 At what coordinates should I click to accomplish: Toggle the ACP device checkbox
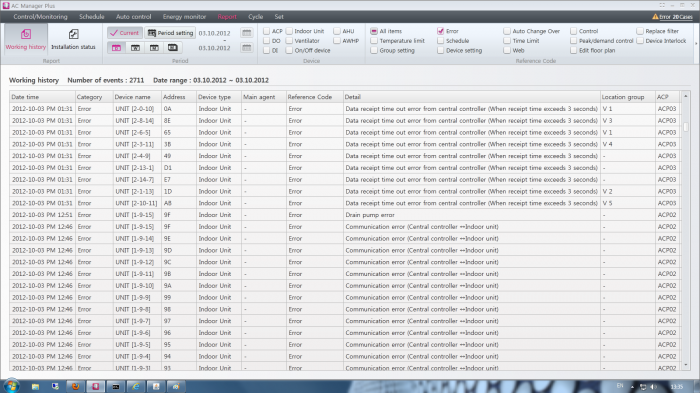click(267, 31)
